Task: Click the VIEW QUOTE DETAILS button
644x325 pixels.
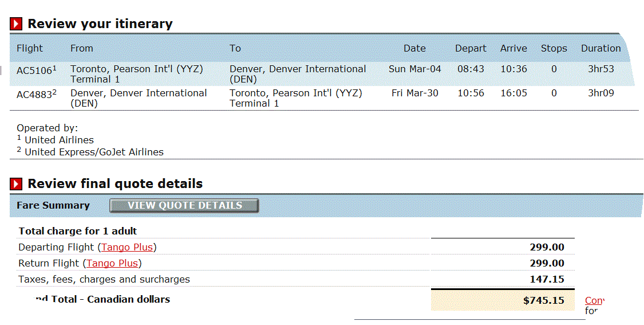Action: (184, 205)
